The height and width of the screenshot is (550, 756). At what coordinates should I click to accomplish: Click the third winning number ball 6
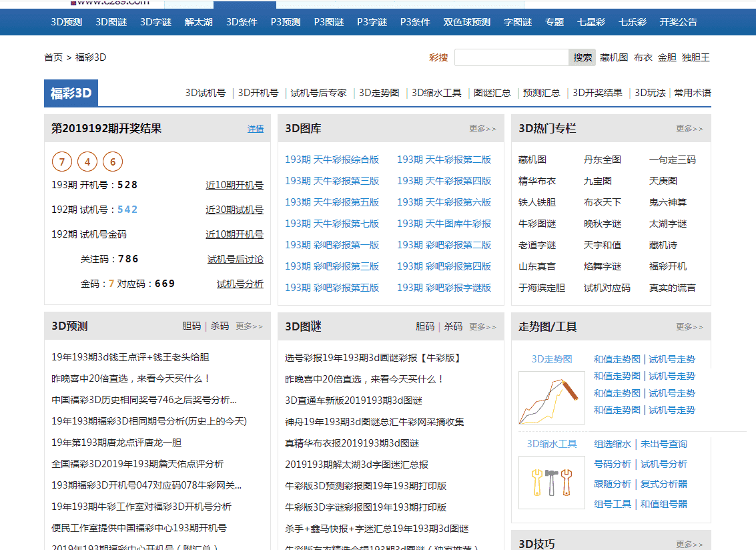tap(113, 162)
